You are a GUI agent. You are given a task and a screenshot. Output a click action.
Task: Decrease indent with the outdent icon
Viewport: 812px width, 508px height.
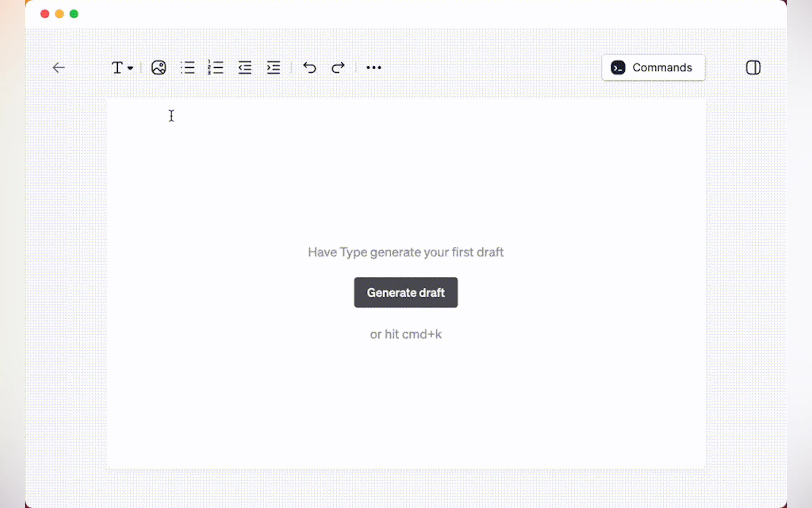(245, 67)
